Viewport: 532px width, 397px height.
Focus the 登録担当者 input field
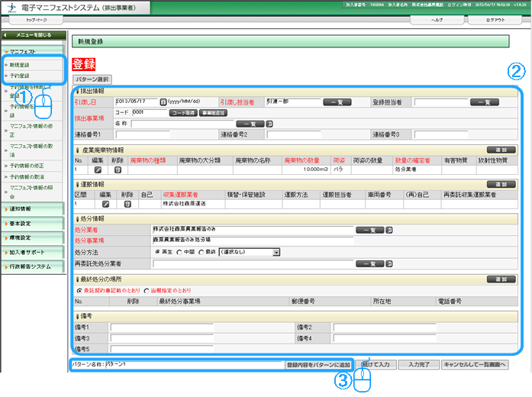click(441, 102)
